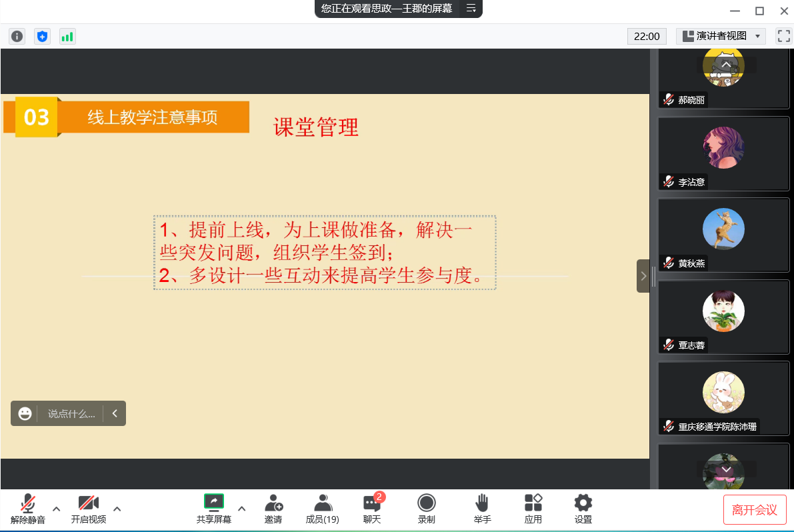Collapse the participant video sidebar
The image size is (794, 532).
pos(643,276)
